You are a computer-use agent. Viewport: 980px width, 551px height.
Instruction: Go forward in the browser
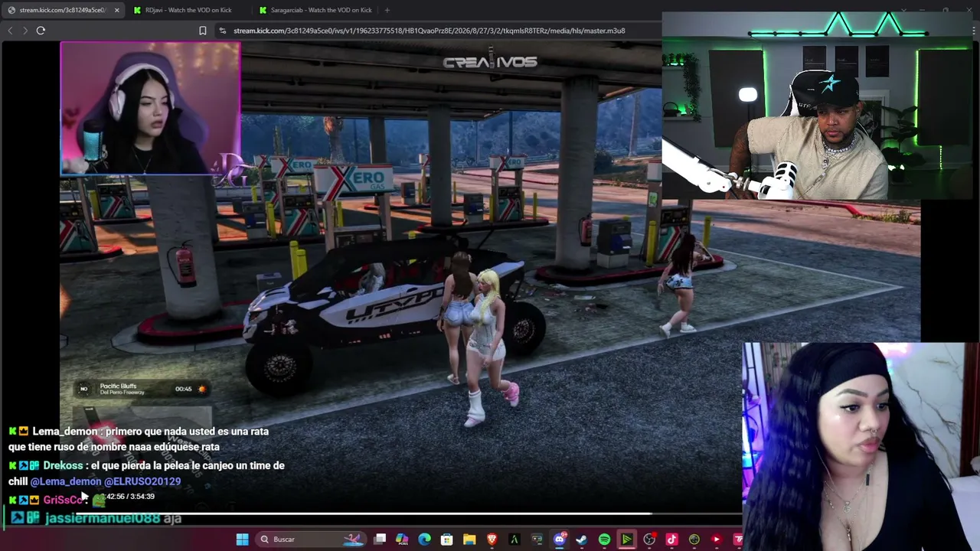(25, 31)
